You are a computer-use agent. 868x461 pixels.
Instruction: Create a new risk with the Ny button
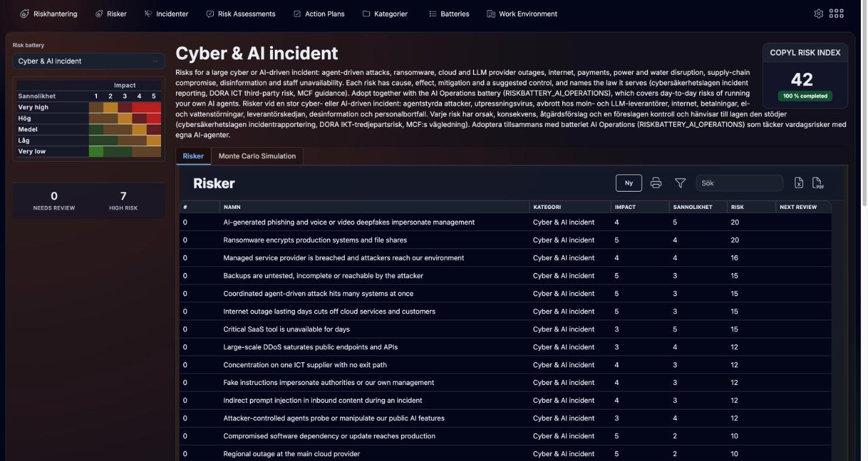(629, 183)
